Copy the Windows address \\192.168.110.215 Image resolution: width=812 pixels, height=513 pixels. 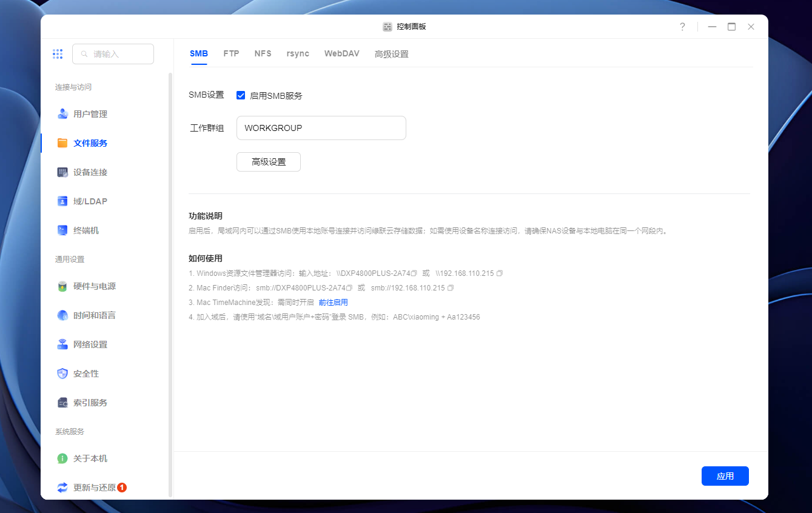[x=500, y=273]
